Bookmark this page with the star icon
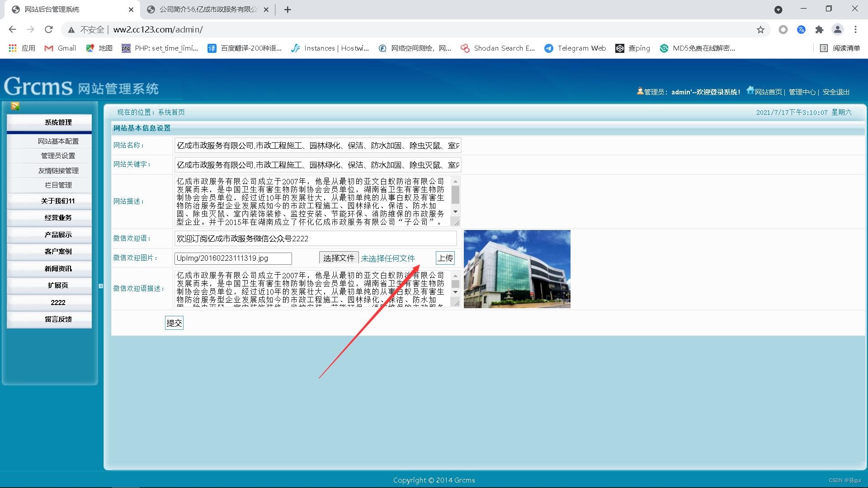This screenshot has height=488, width=868. [760, 29]
